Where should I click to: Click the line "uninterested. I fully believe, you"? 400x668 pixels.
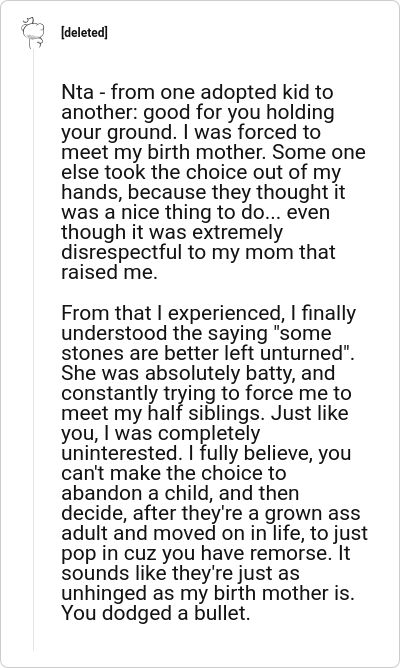[x=206, y=453]
